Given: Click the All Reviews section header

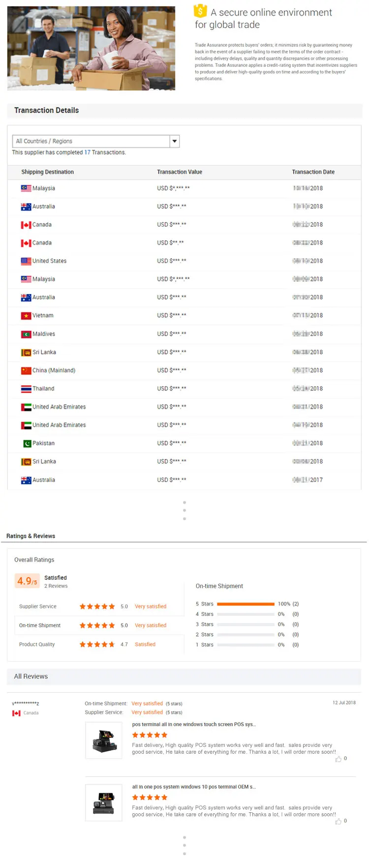Looking at the screenshot, I should point(184,676).
